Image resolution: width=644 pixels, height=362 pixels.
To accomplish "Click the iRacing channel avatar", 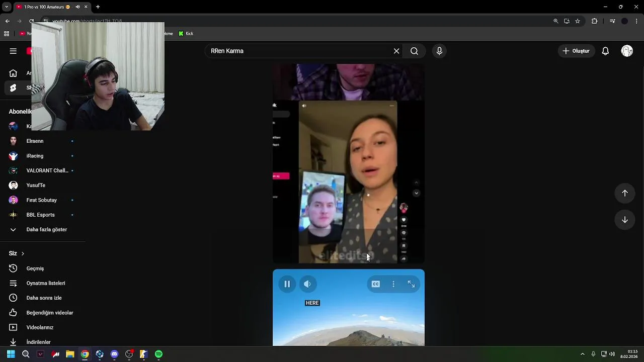I will pyautogui.click(x=14, y=156).
